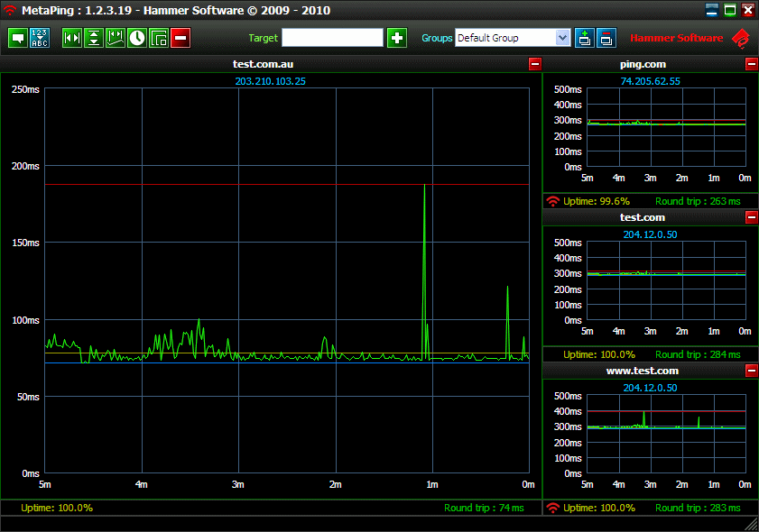The width and height of the screenshot is (759, 532).
Task: Click the vertical scale toolbar icon
Action: [x=94, y=38]
